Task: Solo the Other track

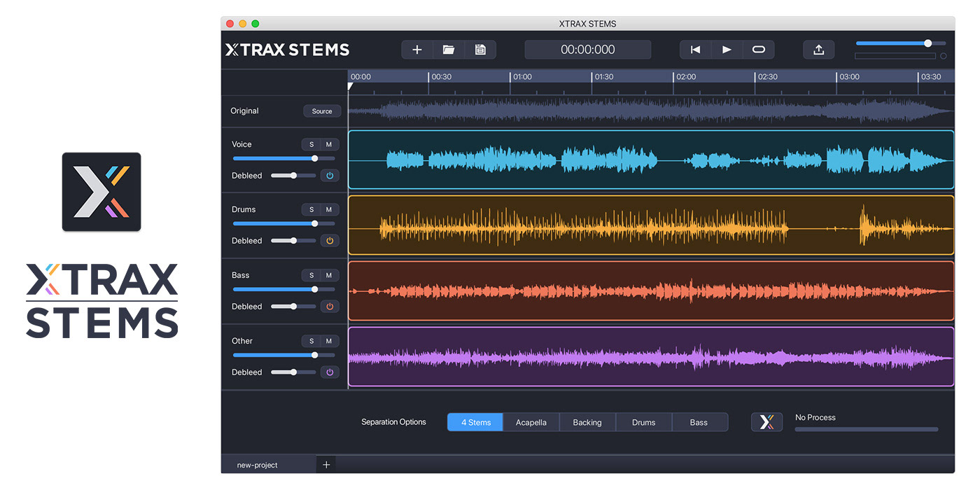Action: click(311, 341)
